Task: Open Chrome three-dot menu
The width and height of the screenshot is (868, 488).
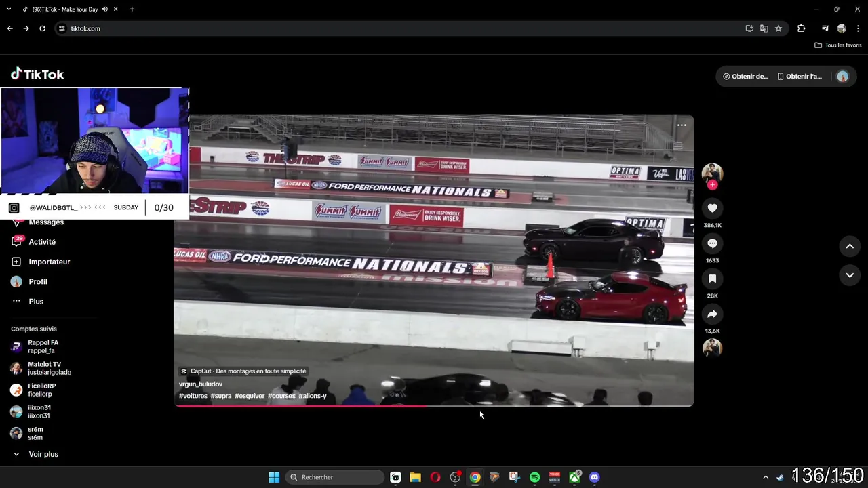Action: (x=858, y=28)
